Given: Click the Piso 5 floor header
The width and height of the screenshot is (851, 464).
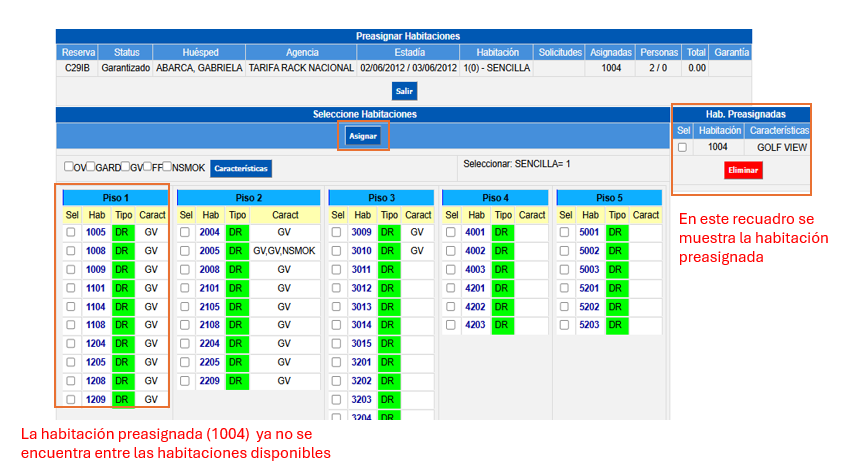Looking at the screenshot, I should click(608, 198).
